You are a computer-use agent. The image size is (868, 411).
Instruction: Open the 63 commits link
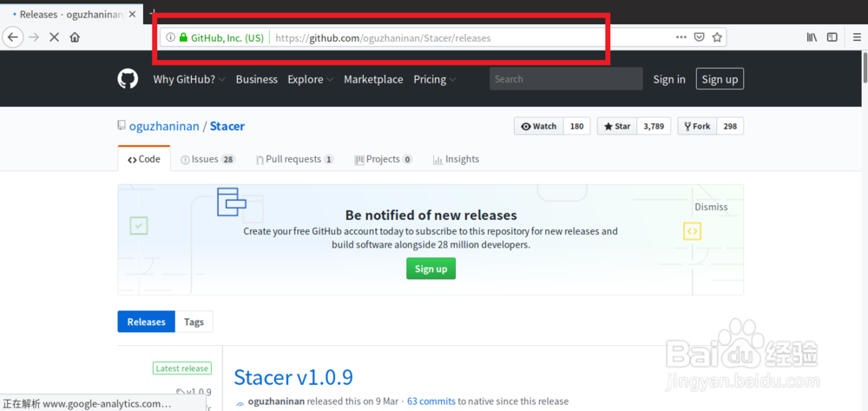[431, 401]
